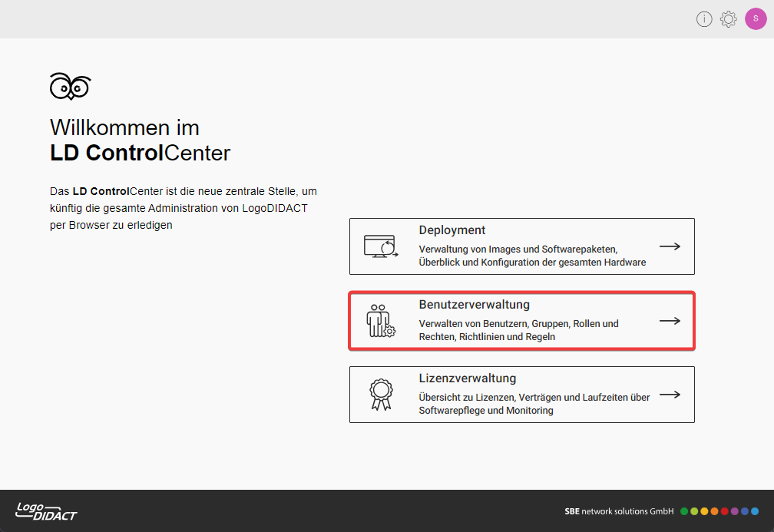Open the Deployment heading
This screenshot has width=774, height=532.
tap(451, 230)
